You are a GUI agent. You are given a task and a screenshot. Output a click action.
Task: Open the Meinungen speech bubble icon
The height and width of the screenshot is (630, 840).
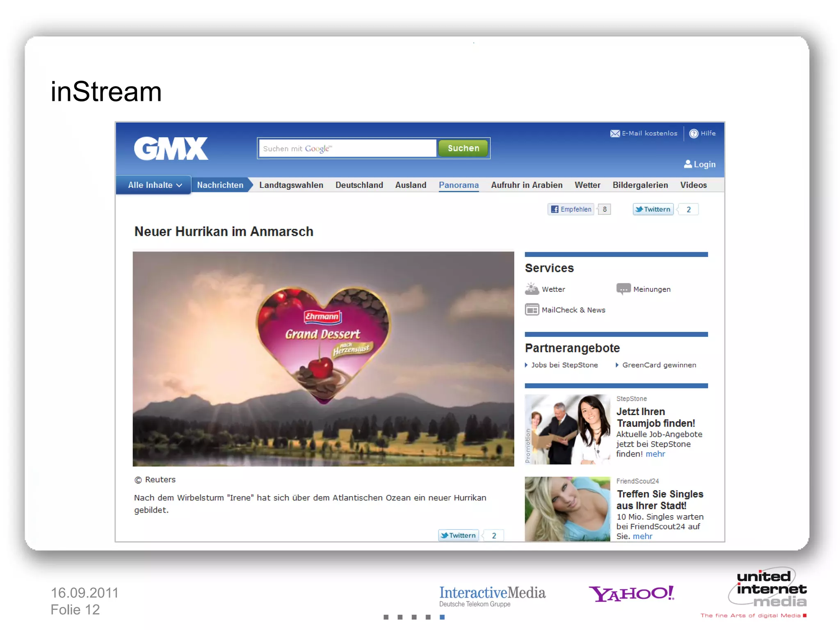(623, 289)
